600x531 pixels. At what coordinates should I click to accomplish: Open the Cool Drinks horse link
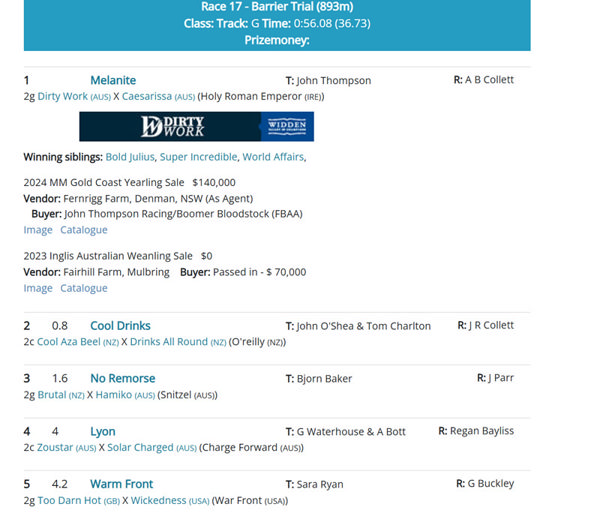(x=120, y=326)
